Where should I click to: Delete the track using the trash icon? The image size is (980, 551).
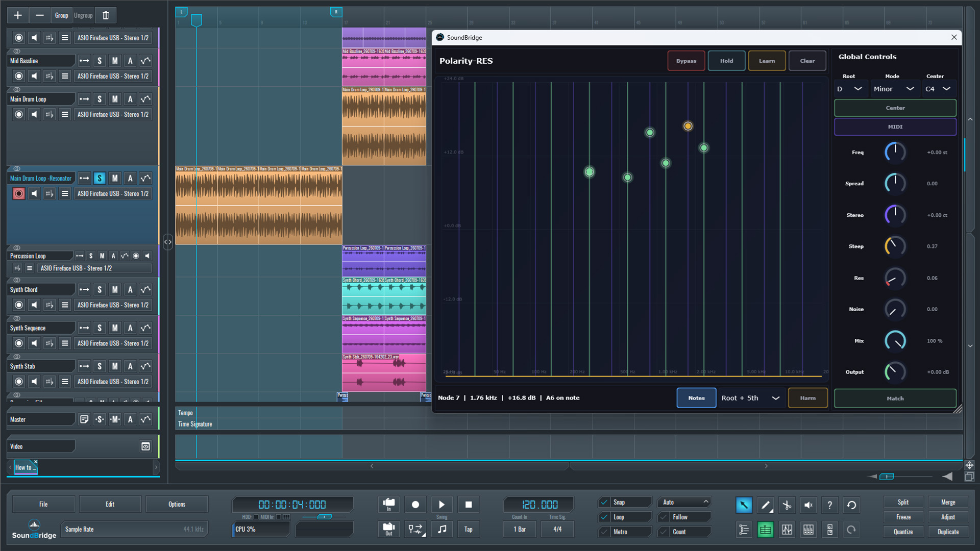point(106,15)
